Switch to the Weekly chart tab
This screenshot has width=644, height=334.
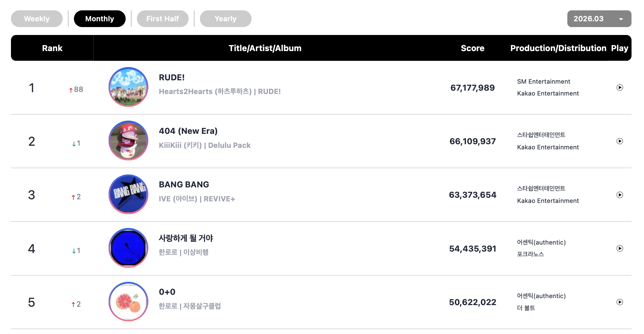pos(37,19)
